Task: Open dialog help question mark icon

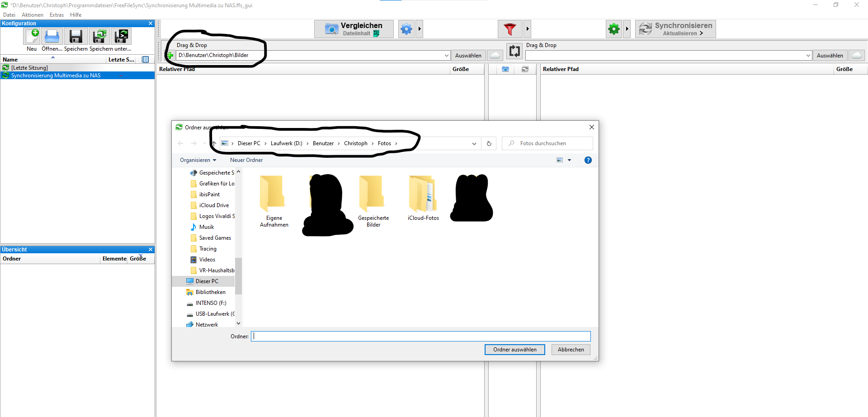Action: (588, 160)
